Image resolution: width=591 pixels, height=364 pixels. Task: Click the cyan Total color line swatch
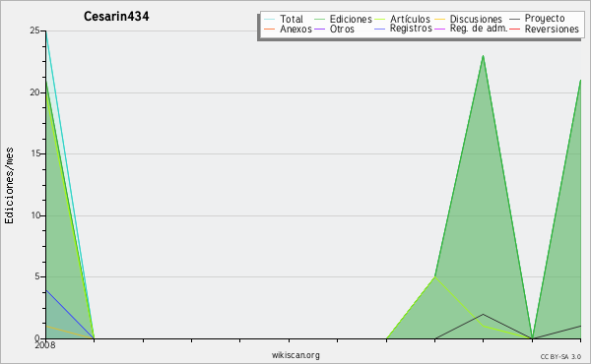(270, 20)
